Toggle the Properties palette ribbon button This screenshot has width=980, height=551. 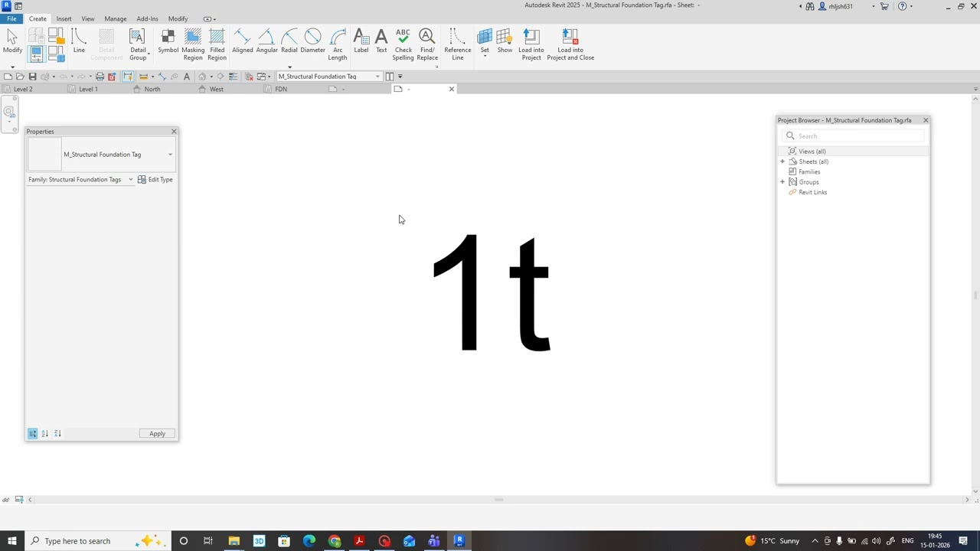pos(36,54)
